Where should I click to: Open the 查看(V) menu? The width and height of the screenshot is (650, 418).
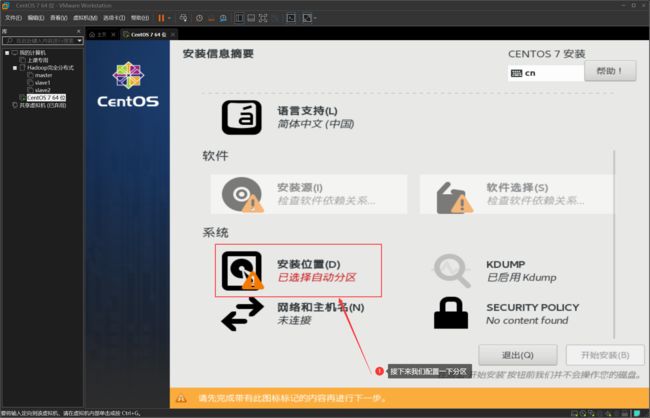pyautogui.click(x=58, y=18)
